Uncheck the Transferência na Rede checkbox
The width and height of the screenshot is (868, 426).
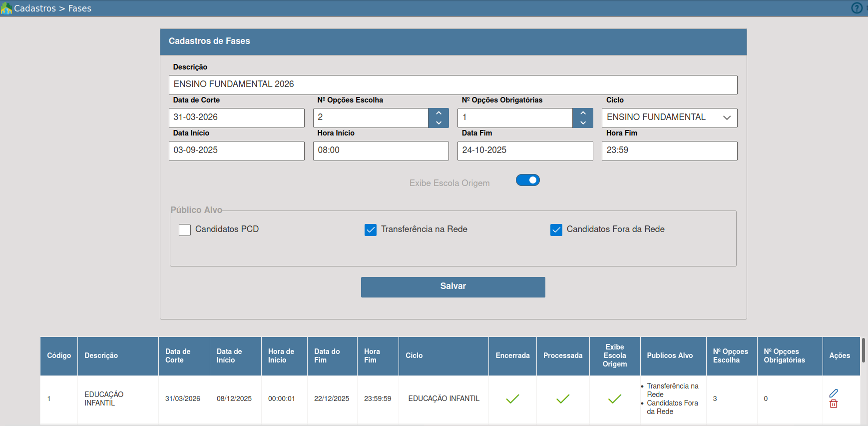(371, 230)
